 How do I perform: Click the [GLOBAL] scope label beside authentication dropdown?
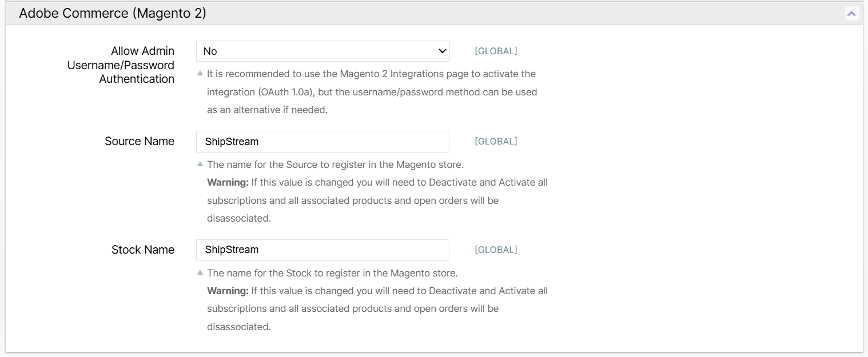click(x=496, y=51)
